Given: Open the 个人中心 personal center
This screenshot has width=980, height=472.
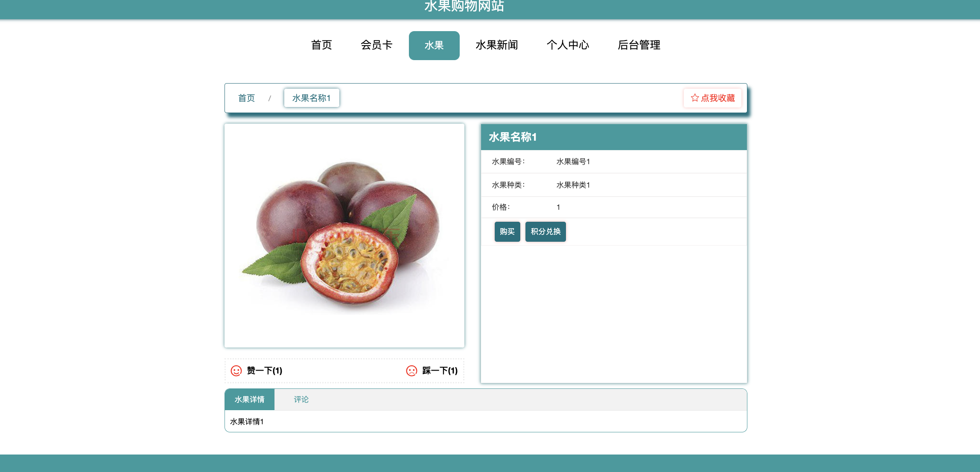Looking at the screenshot, I should click(568, 45).
